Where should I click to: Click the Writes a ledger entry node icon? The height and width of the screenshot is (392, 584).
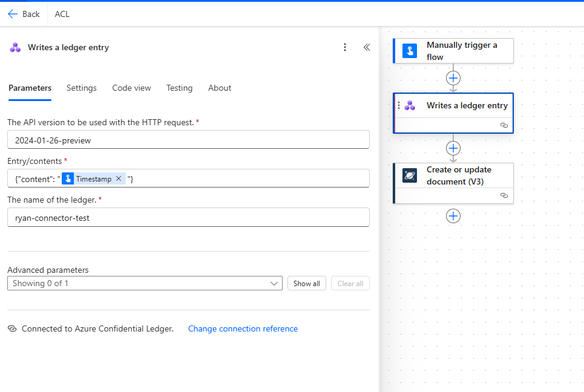[x=410, y=105]
